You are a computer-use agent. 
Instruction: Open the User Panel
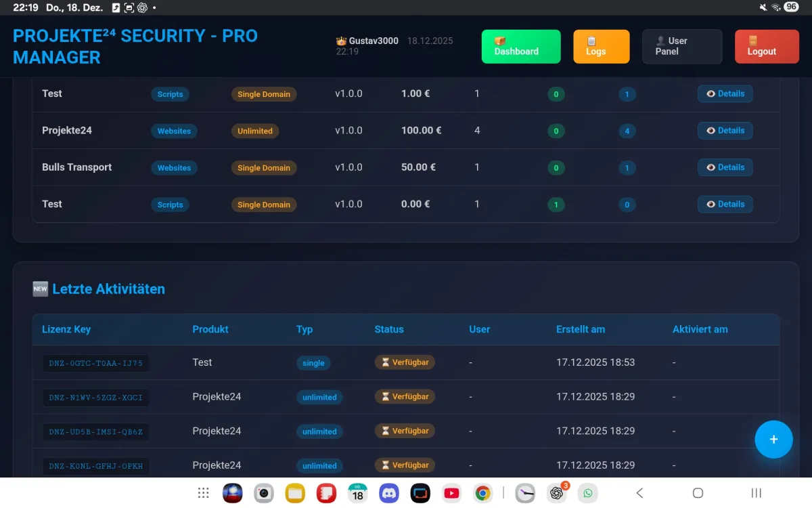pos(682,47)
